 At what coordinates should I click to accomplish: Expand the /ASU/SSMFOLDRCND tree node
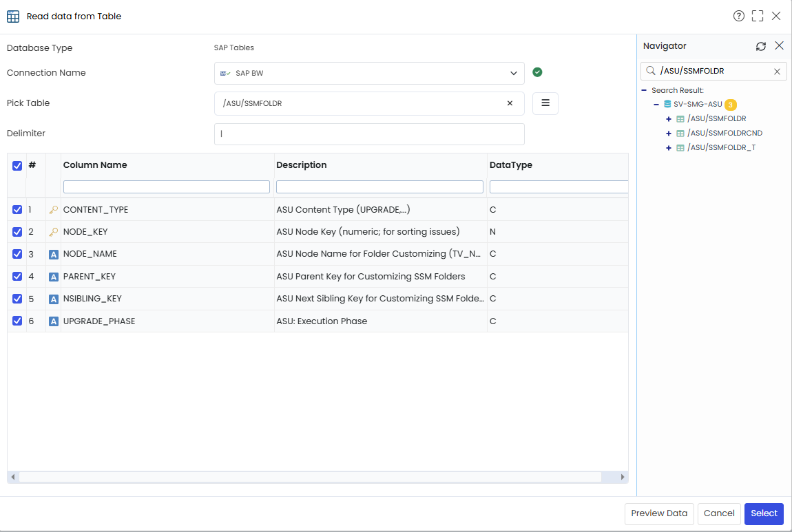[668, 134]
